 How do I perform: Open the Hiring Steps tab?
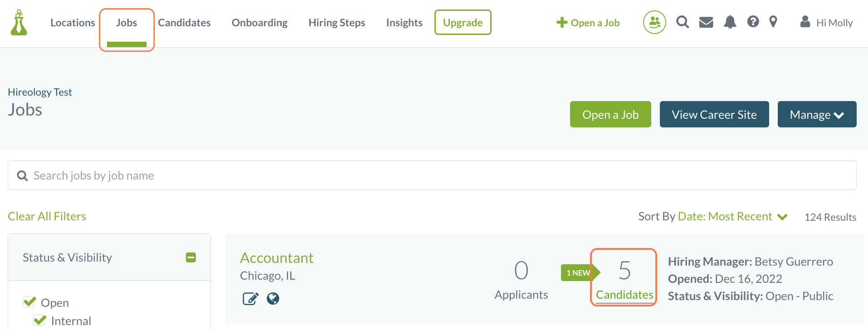337,23
